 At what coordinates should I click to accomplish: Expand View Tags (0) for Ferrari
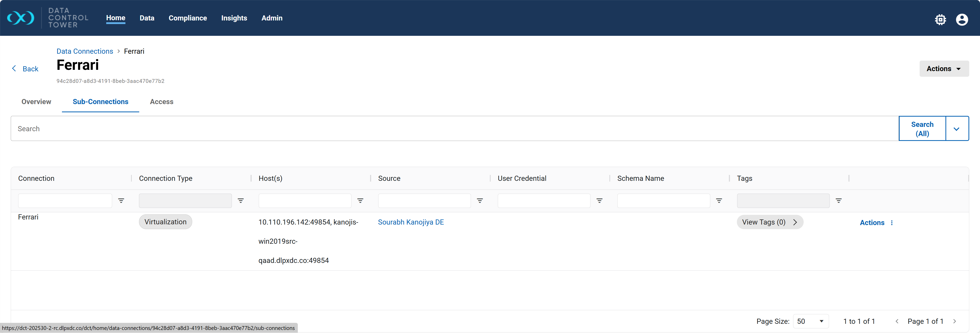[770, 222]
